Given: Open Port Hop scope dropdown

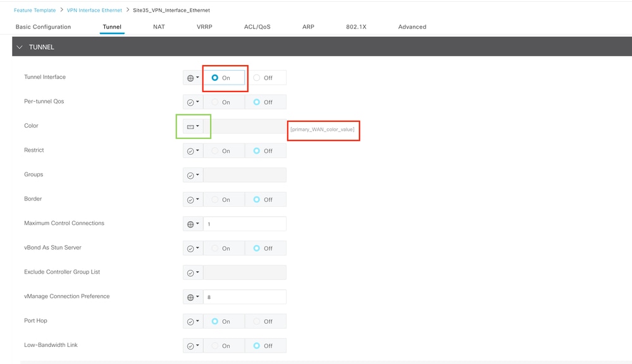Looking at the screenshot, I should click(x=193, y=321).
